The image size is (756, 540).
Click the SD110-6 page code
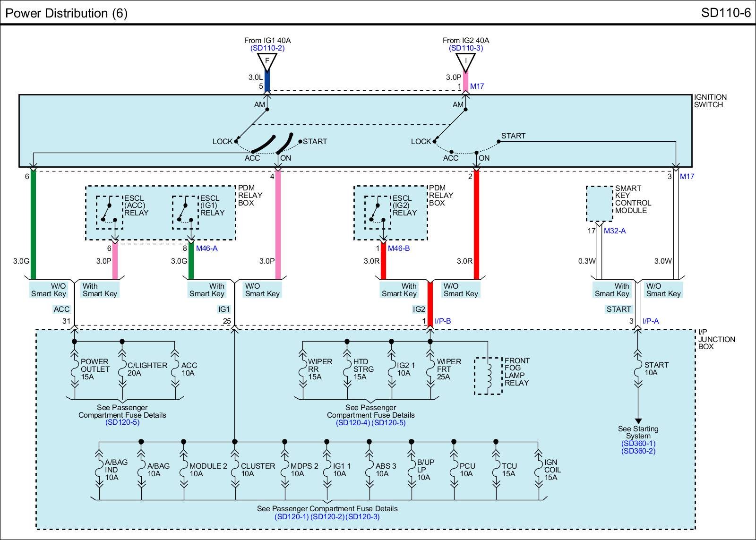pos(725,13)
